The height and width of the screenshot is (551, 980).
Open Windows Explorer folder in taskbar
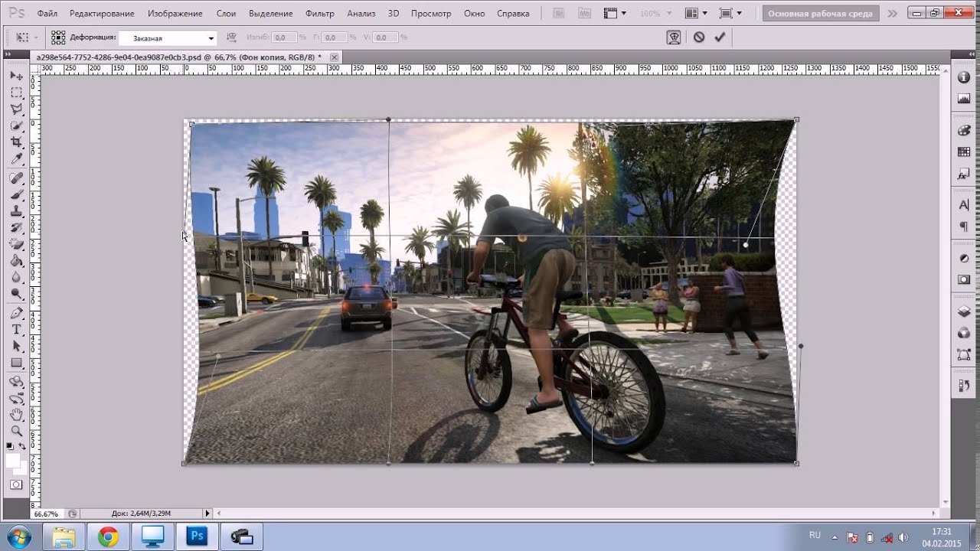coord(64,537)
